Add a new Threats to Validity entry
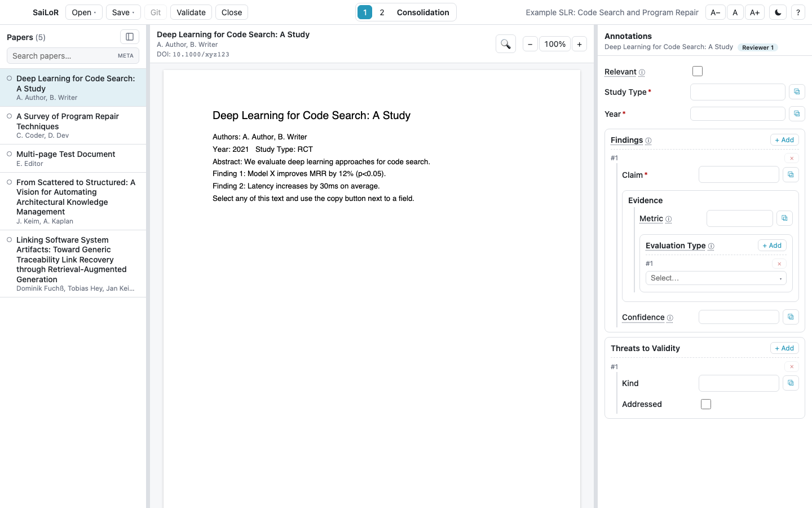Image resolution: width=812 pixels, height=508 pixels. point(784,348)
